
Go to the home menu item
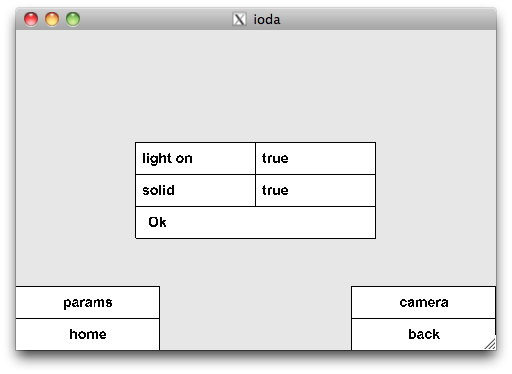pos(88,334)
